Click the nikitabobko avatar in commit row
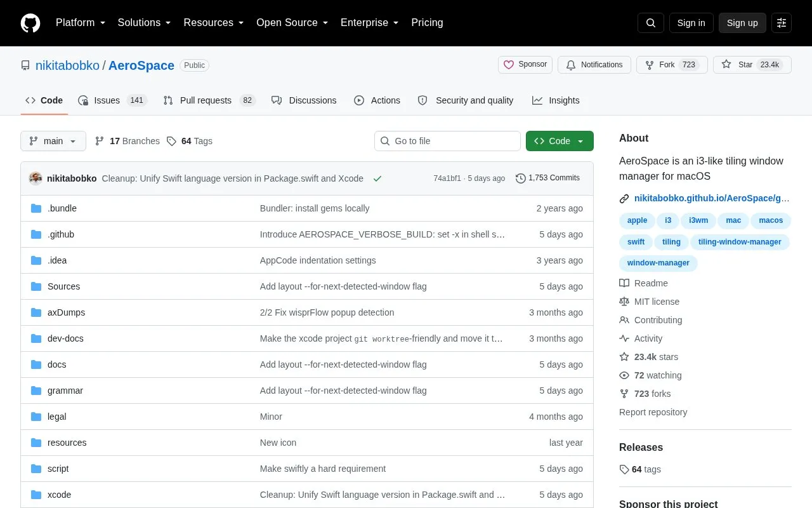The height and width of the screenshot is (508, 812). click(x=36, y=178)
